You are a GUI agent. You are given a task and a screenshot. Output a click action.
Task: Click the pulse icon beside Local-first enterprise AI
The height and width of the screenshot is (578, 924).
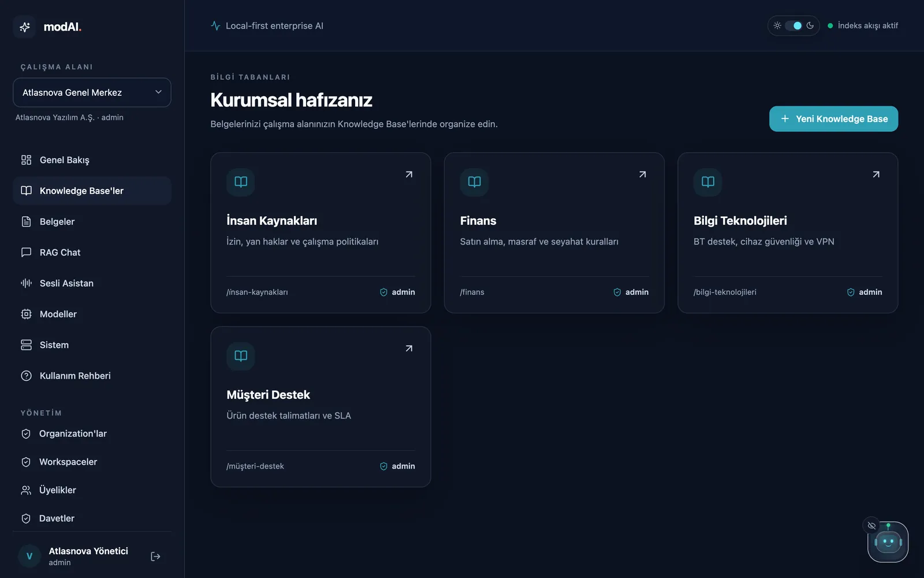(x=215, y=26)
